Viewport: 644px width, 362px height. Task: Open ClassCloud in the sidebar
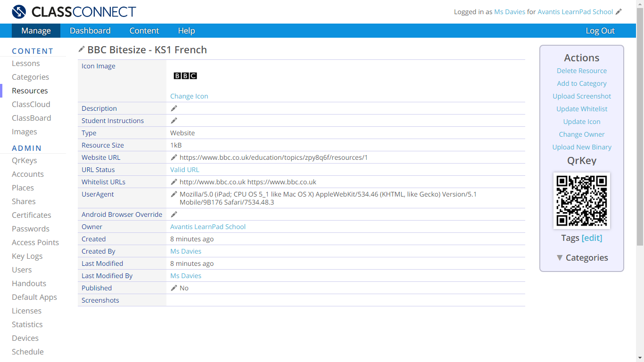click(31, 105)
